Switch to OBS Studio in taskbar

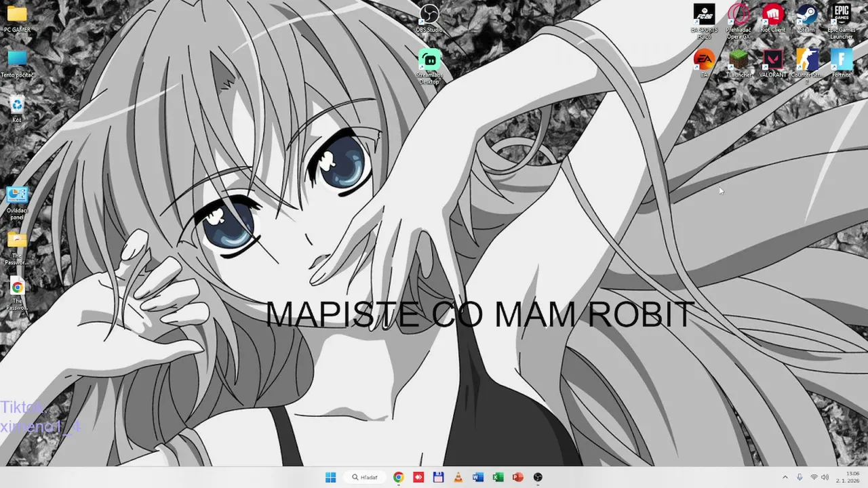[538, 477]
